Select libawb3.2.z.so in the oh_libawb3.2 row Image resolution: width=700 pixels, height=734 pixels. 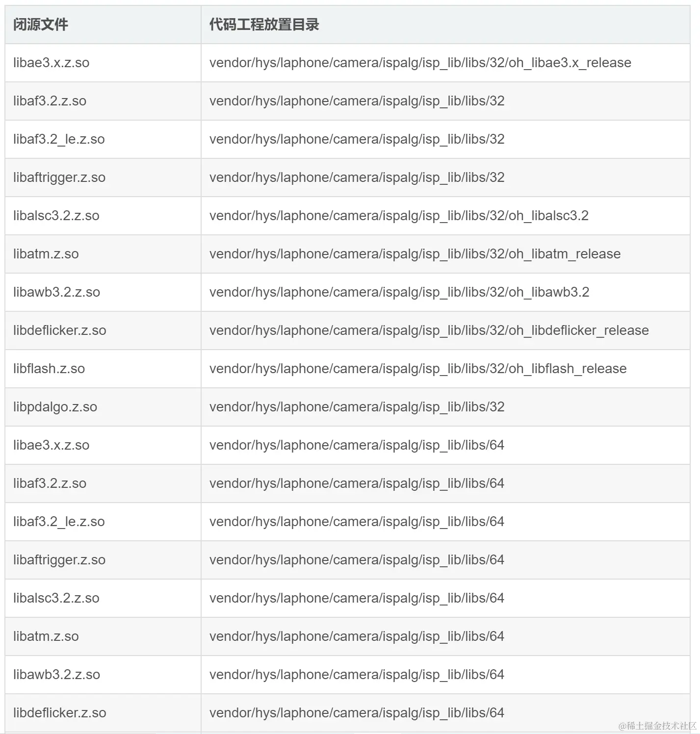click(56, 292)
